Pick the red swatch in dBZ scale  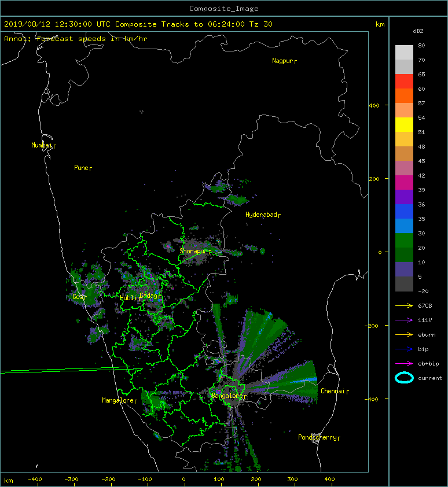(x=404, y=82)
